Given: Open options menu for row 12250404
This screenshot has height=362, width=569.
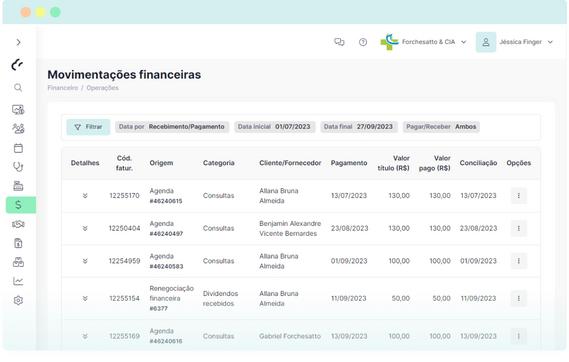Looking at the screenshot, I should [519, 229].
